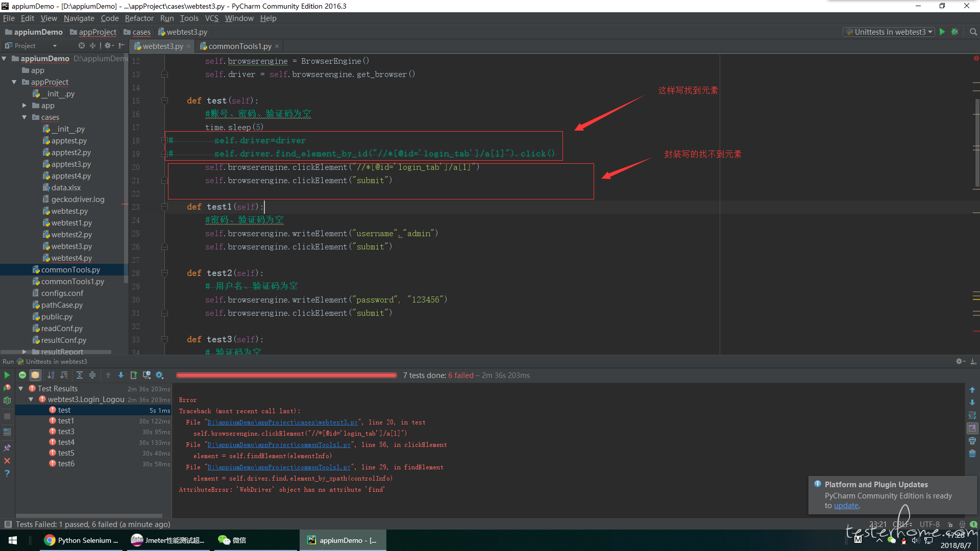Run Unittests in webtest3 from main toolbar

pyautogui.click(x=942, y=32)
